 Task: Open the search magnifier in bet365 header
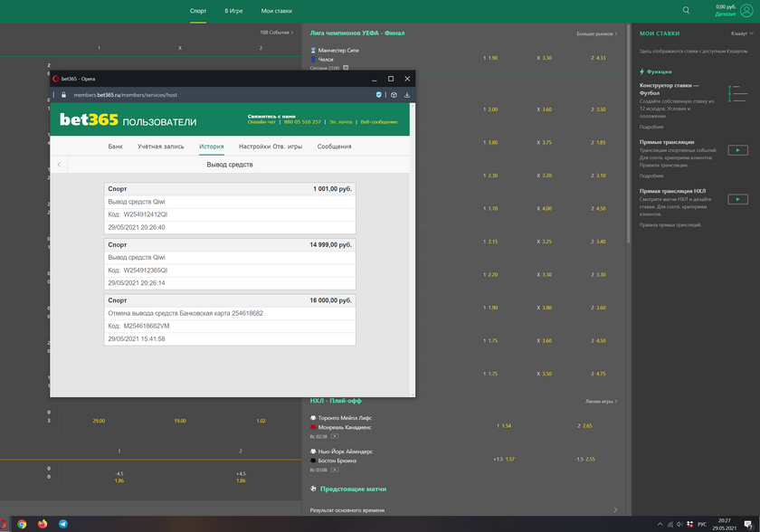pyautogui.click(x=686, y=10)
